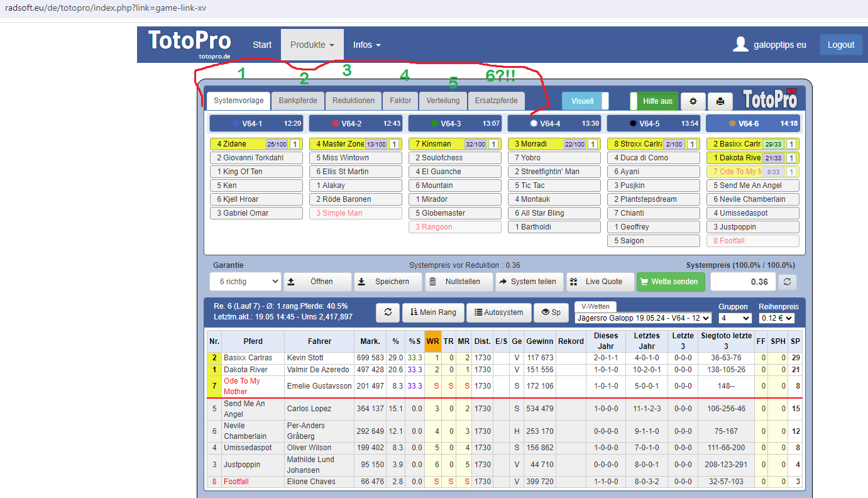Select the V-Wetten tab
This screenshot has width=868, height=498.
pyautogui.click(x=596, y=306)
